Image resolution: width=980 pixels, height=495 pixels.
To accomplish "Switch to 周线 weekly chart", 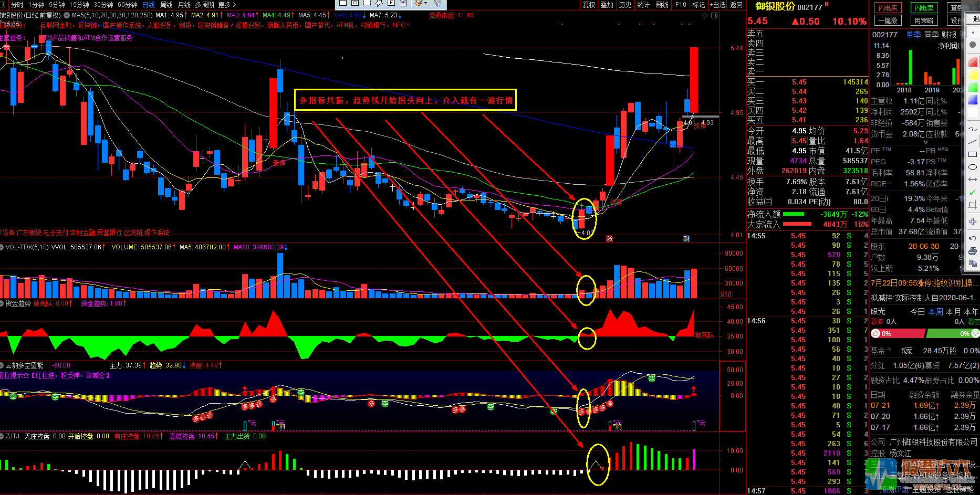I will [x=166, y=5].
